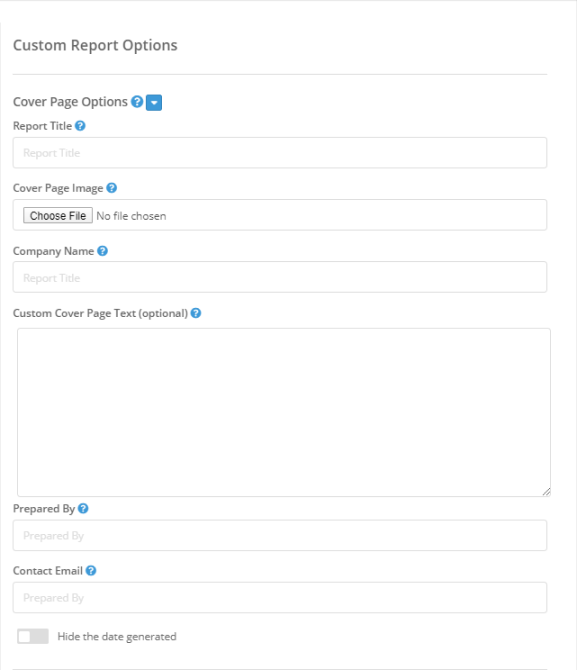Collapse Cover Page Options with blue arrow button
Screen dimensions: 577x670
pos(154,103)
